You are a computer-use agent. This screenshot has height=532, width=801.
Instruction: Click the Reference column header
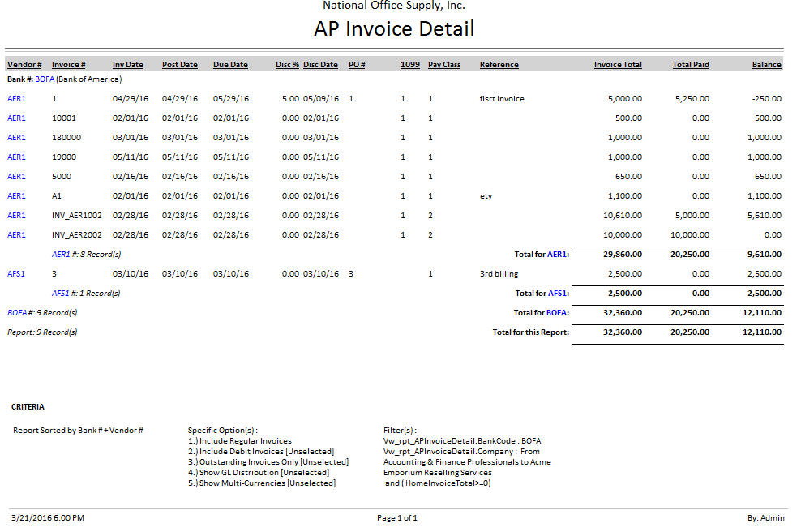499,65
